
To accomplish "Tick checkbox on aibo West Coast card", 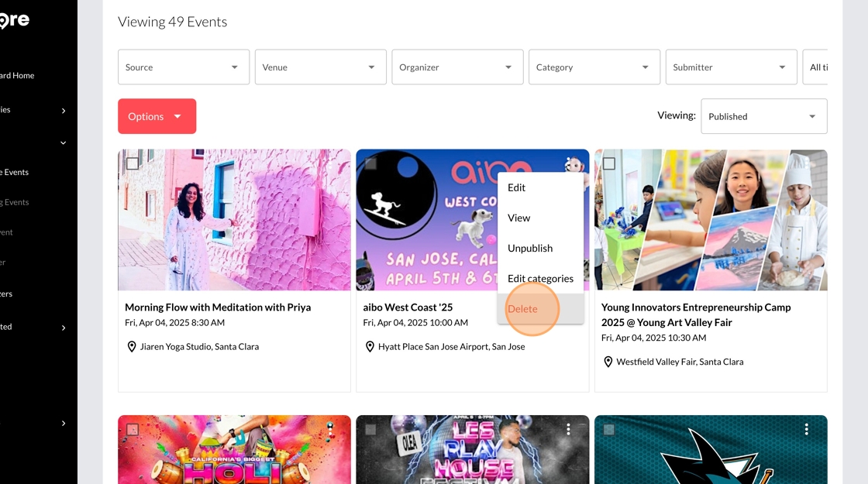I will tap(370, 163).
